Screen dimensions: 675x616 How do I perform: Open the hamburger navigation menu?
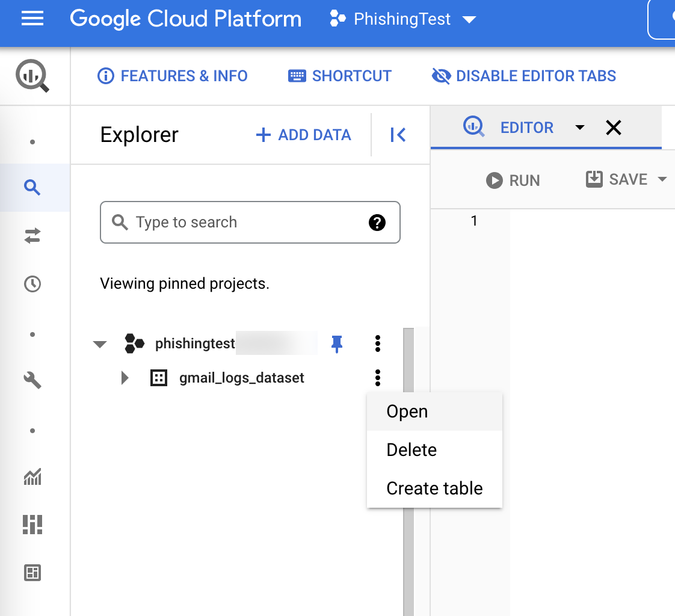(x=32, y=19)
